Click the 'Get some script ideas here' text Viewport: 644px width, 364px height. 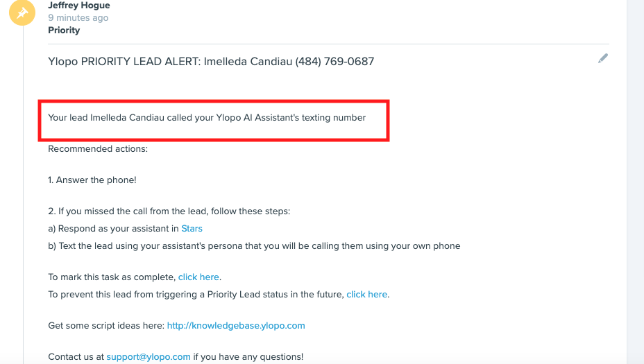(x=106, y=325)
